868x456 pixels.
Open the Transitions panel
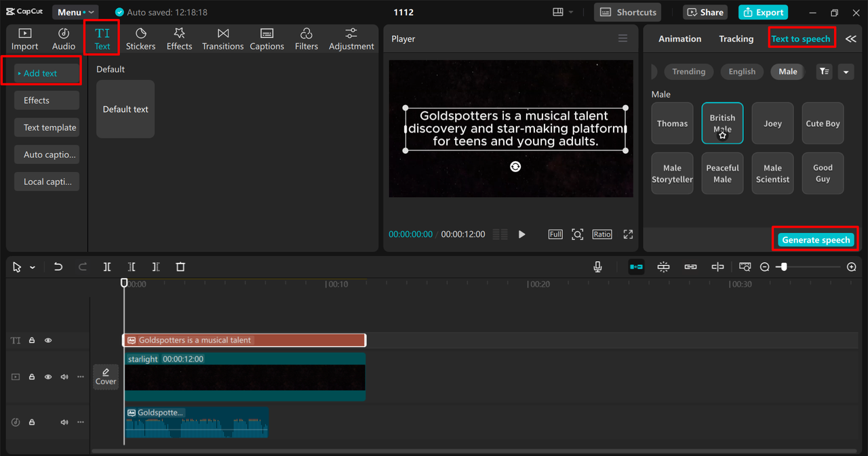point(223,39)
